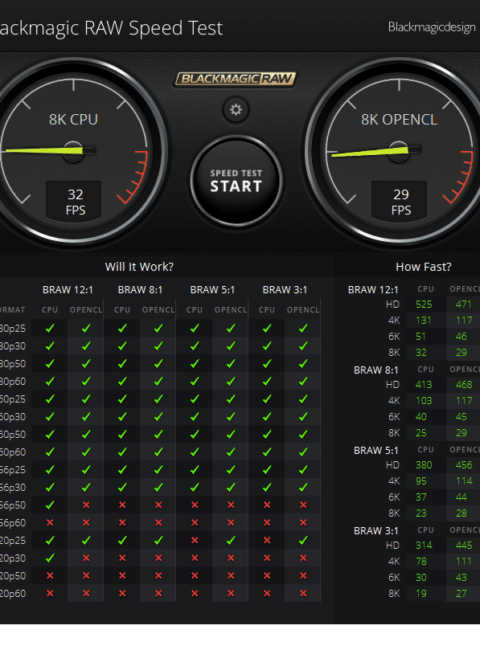
Task: Click value 131 for 4K BRAW 12:1 CPU
Action: 423,320
